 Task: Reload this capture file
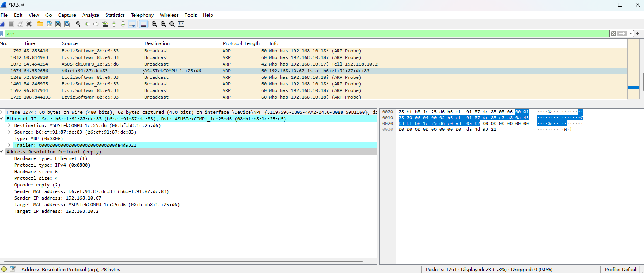[67, 24]
